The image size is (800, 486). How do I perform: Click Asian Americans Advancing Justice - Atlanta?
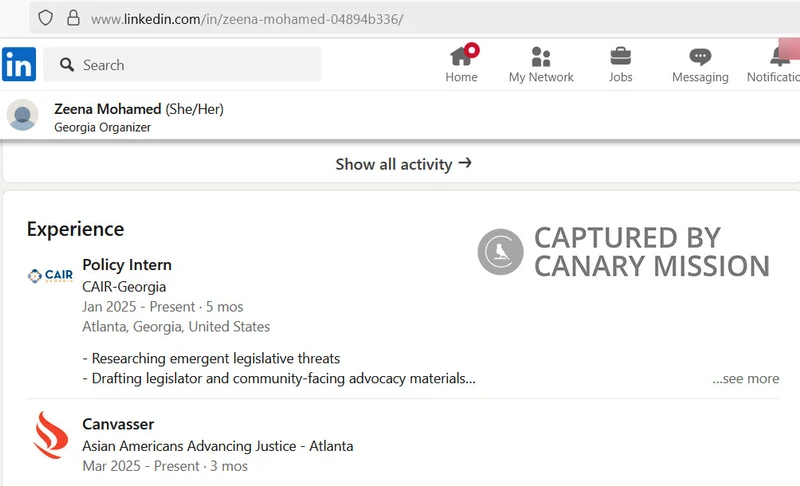pyautogui.click(x=218, y=446)
